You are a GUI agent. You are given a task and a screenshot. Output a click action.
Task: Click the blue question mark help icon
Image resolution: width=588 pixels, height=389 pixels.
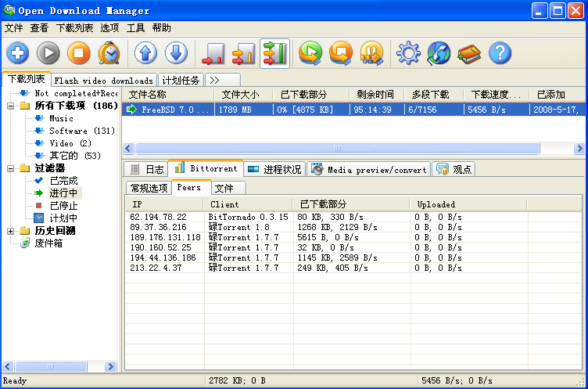coord(500,53)
